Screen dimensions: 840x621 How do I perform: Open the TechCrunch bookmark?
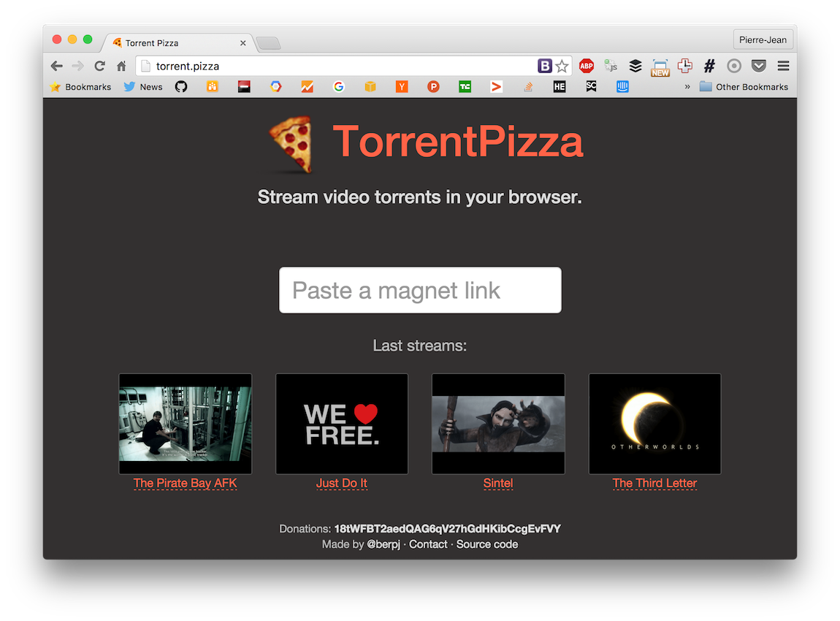[x=465, y=87]
